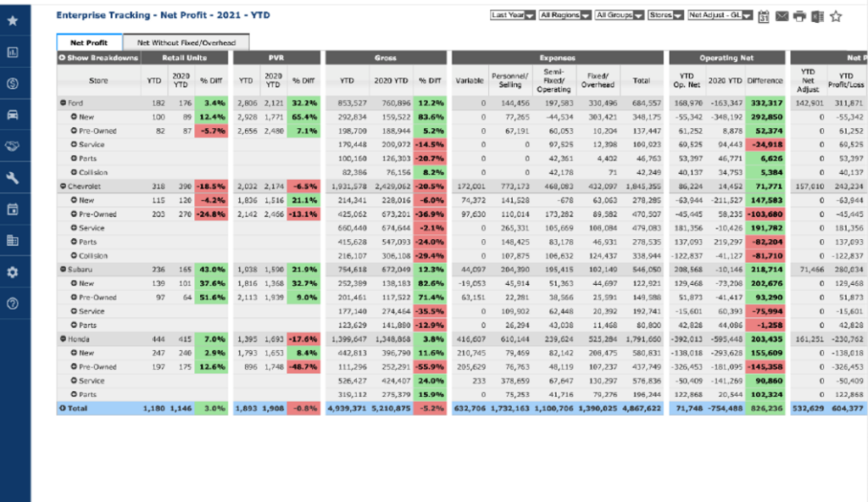
Task: Click the PVR group header
Action: pos(276,58)
